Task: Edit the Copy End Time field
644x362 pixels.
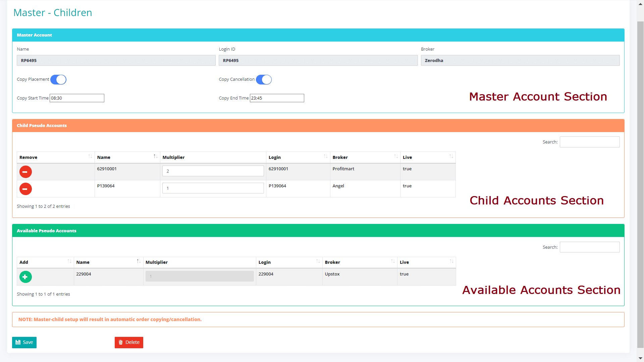Action: pyautogui.click(x=276, y=98)
